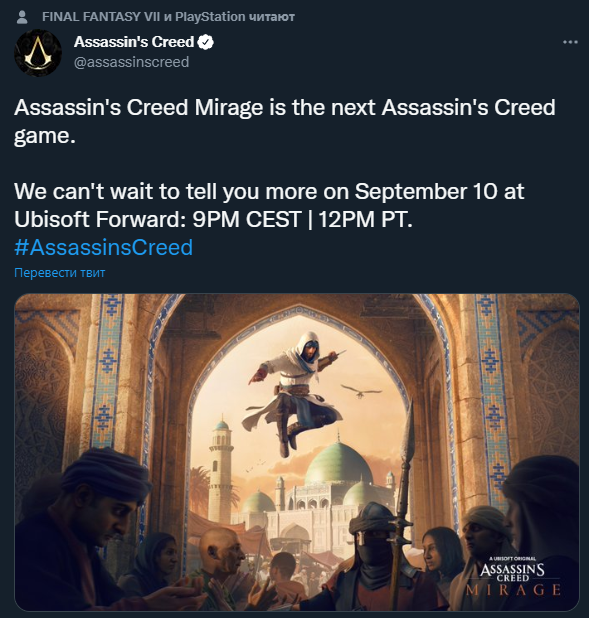The height and width of the screenshot is (618, 589).
Task: Click the flying eagle in the artwork
Action: tap(361, 391)
